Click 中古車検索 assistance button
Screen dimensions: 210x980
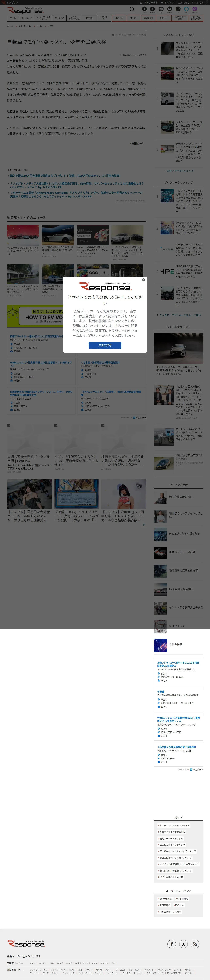pos(182,899)
